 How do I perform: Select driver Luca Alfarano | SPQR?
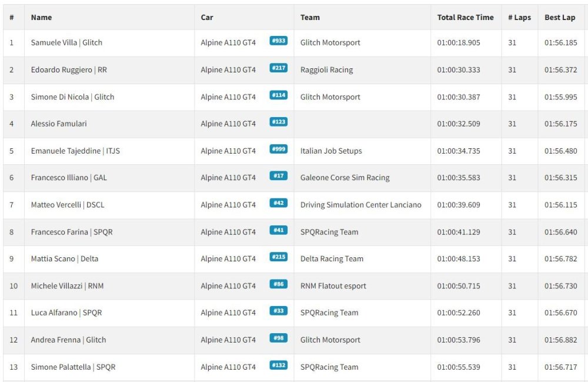point(66,313)
